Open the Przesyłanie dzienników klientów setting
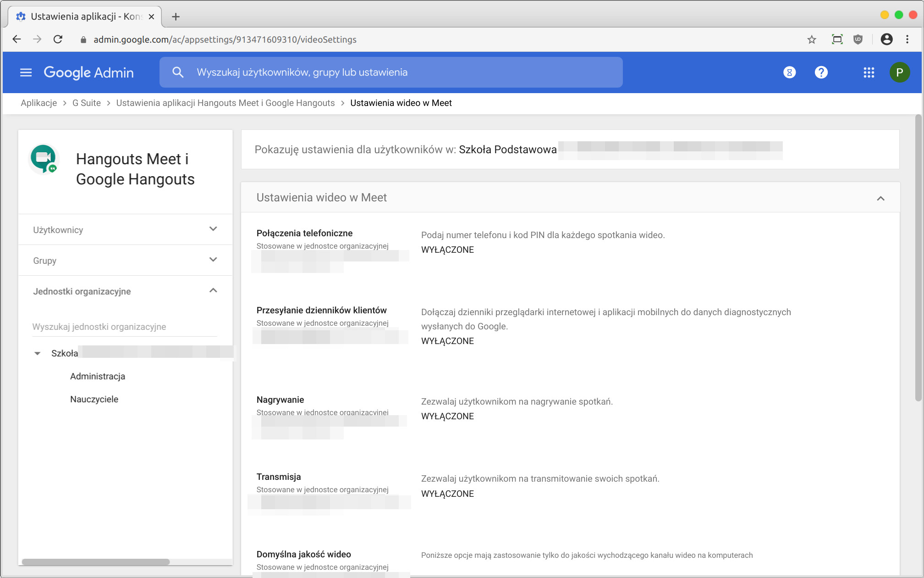924x578 pixels. [x=322, y=310]
